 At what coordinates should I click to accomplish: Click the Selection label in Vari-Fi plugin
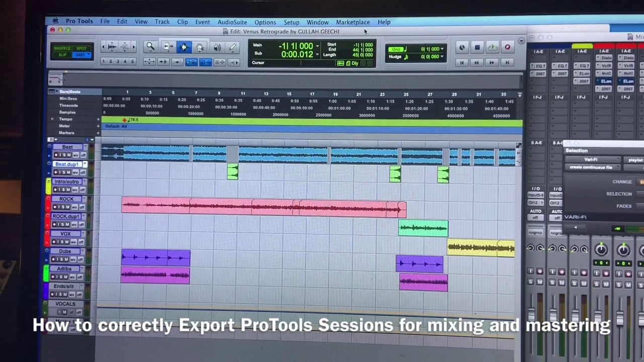(x=576, y=151)
